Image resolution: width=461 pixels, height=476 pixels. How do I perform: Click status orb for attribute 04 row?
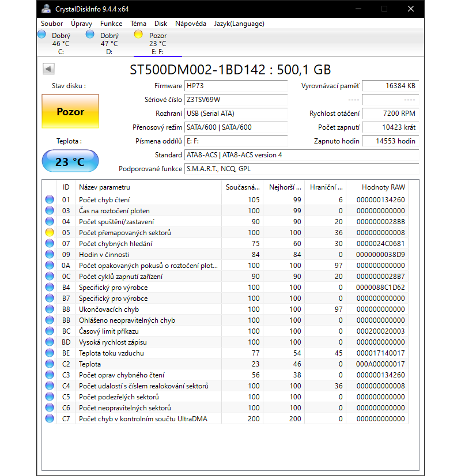coord(50,221)
